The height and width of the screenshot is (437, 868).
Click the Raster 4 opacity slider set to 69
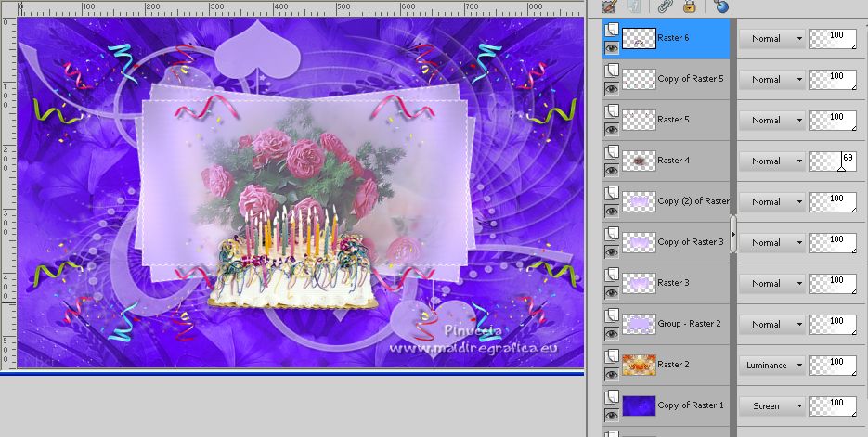click(832, 161)
